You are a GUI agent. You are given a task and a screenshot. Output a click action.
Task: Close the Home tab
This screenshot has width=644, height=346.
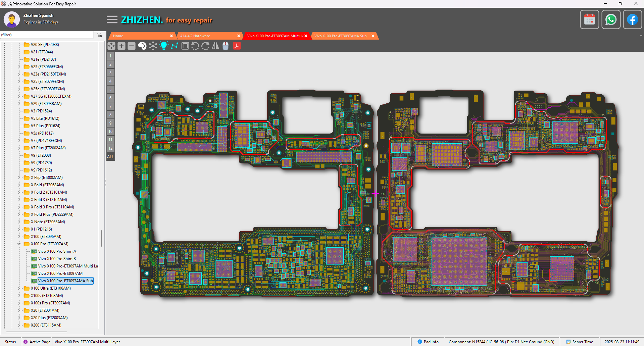pyautogui.click(x=171, y=36)
